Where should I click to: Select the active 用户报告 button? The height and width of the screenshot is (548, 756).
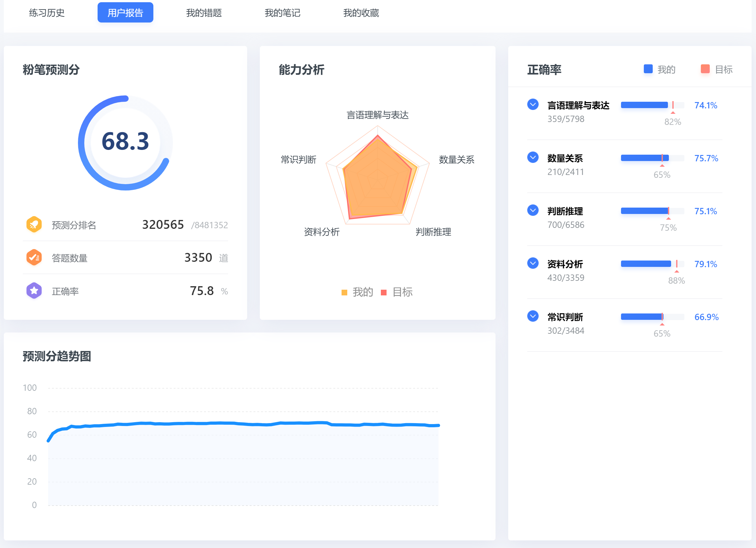(125, 13)
